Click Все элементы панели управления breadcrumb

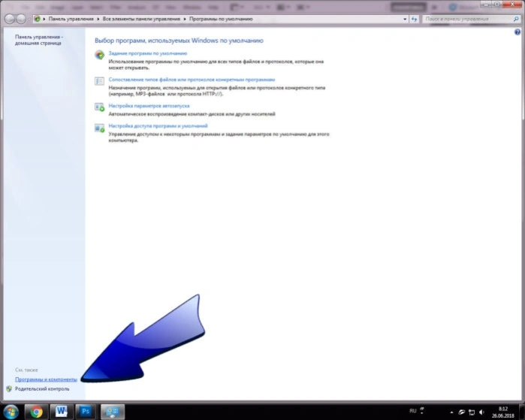(141, 19)
